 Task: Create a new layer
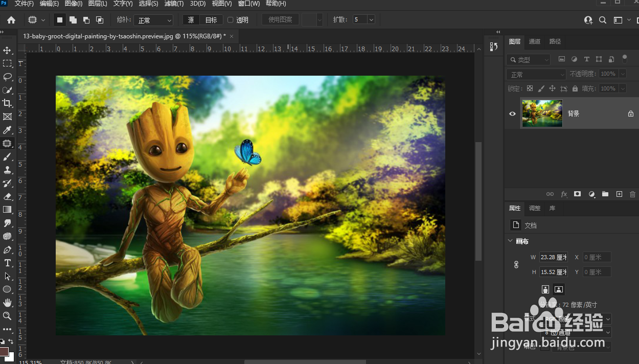pos(619,194)
